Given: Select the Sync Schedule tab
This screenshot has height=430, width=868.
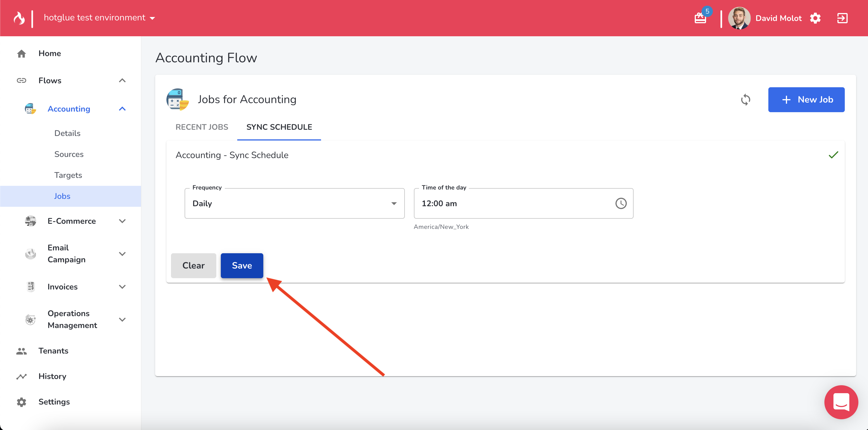Looking at the screenshot, I should click(x=279, y=127).
